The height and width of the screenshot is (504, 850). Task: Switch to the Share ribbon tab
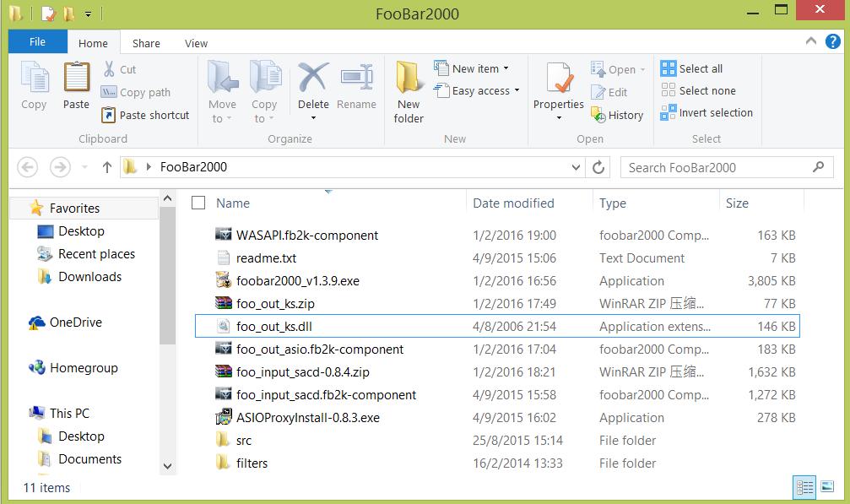(146, 43)
